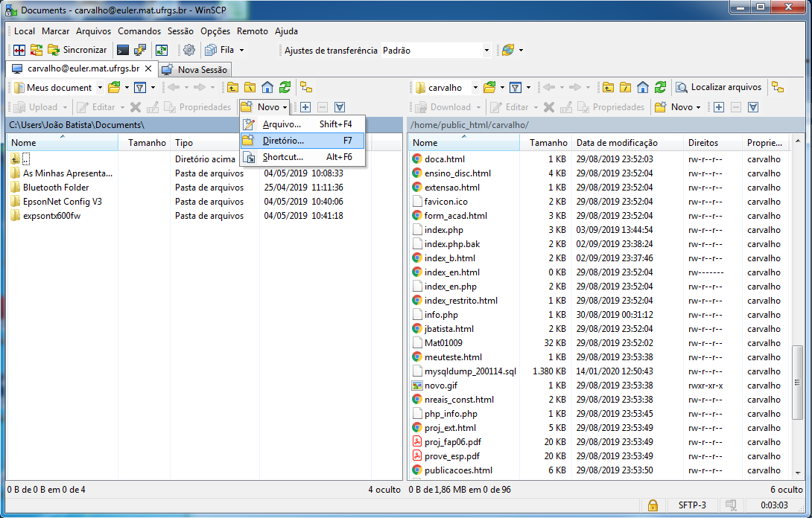Toggle remote directory tree icon
Screen dimensions: 812x518
pos(778,88)
